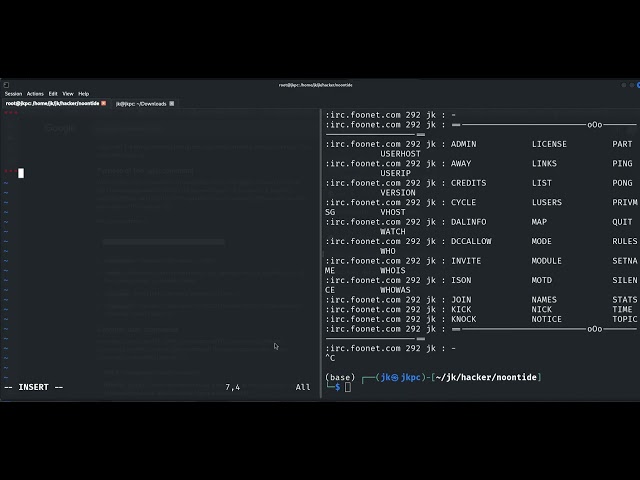The height and width of the screenshot is (480, 640).
Task: Click the KNOCK command text
Action: pos(463,319)
